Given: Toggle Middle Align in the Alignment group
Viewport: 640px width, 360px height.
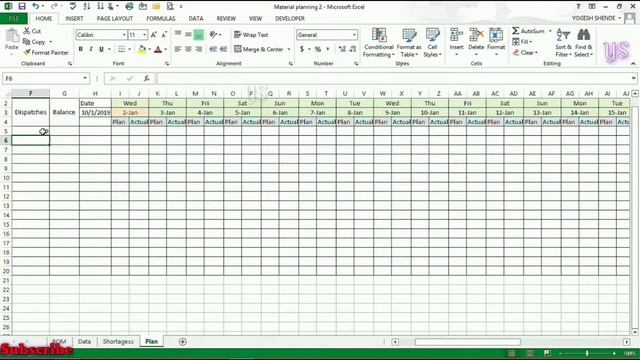Looking at the screenshot, I should (x=188, y=35).
